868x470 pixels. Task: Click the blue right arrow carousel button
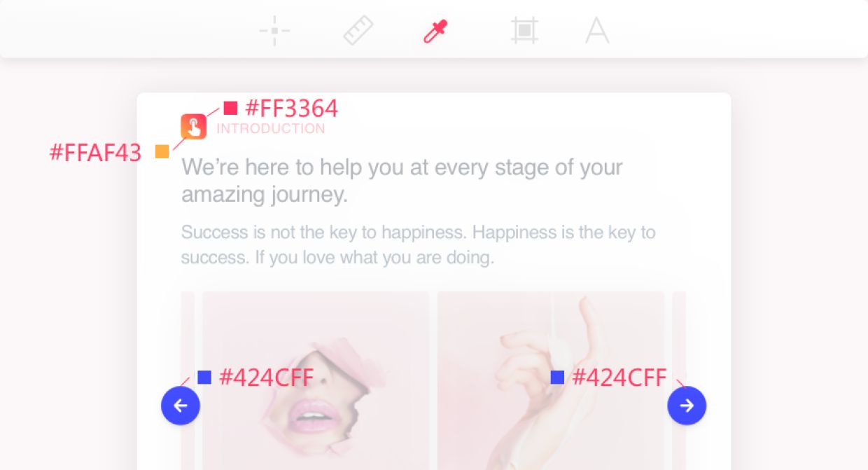[687, 406]
